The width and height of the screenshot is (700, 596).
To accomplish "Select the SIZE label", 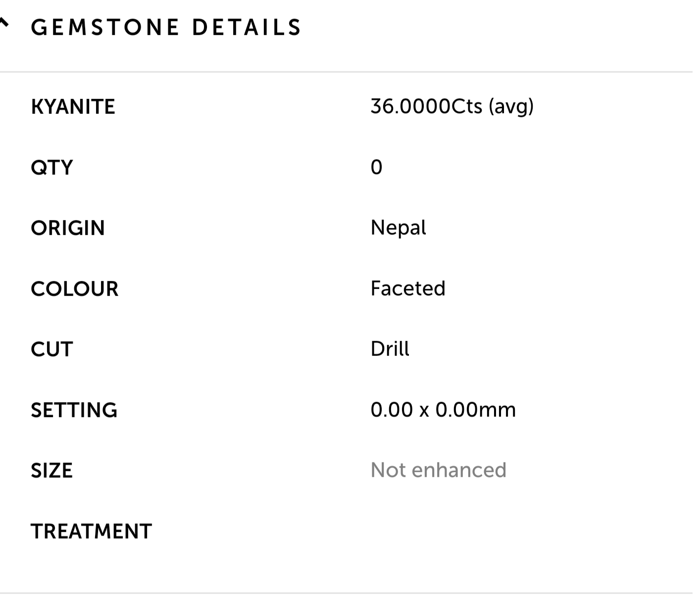I will click(x=52, y=471).
